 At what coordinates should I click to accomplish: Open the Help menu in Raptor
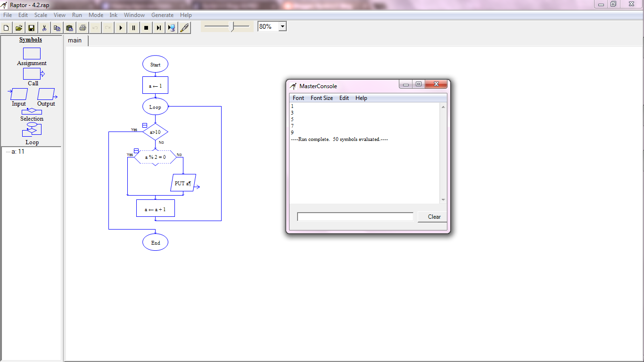point(186,15)
